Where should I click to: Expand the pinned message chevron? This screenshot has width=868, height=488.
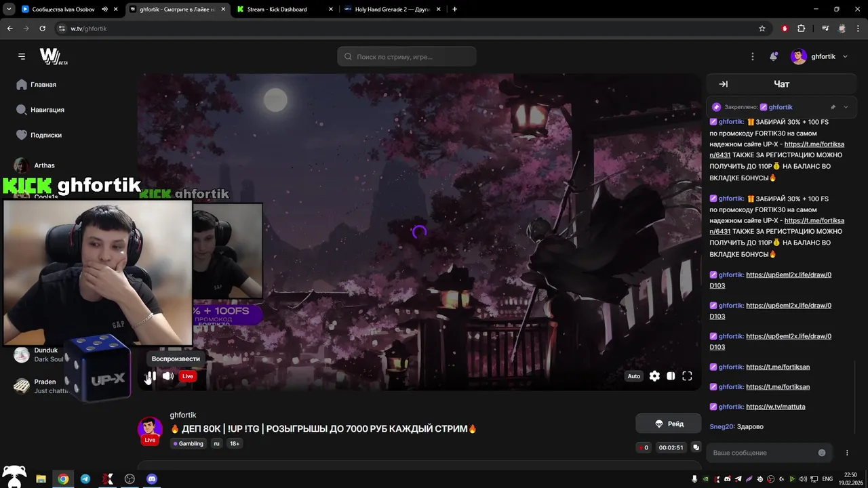tap(846, 107)
